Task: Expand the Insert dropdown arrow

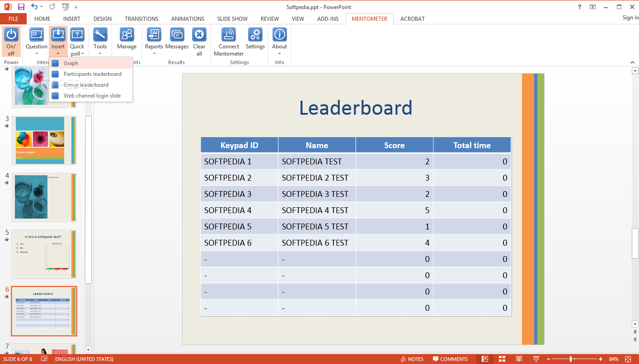Action: tap(58, 54)
